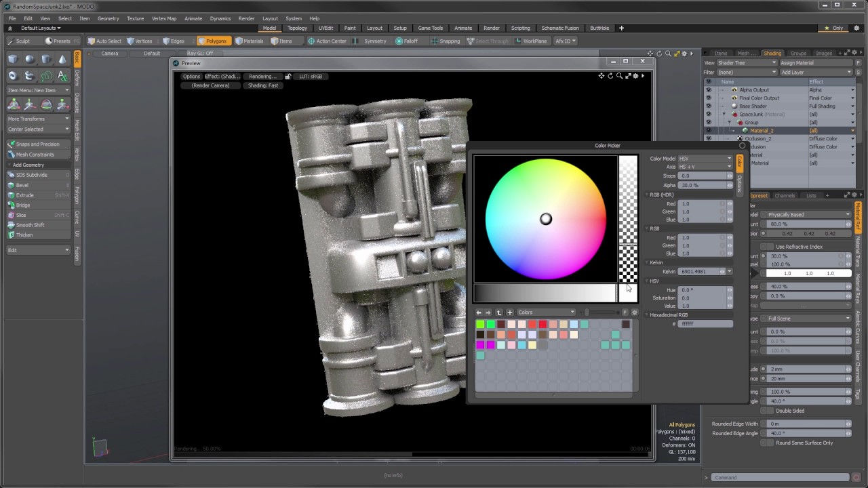Switch to the Channels tab

pyautogui.click(x=785, y=196)
